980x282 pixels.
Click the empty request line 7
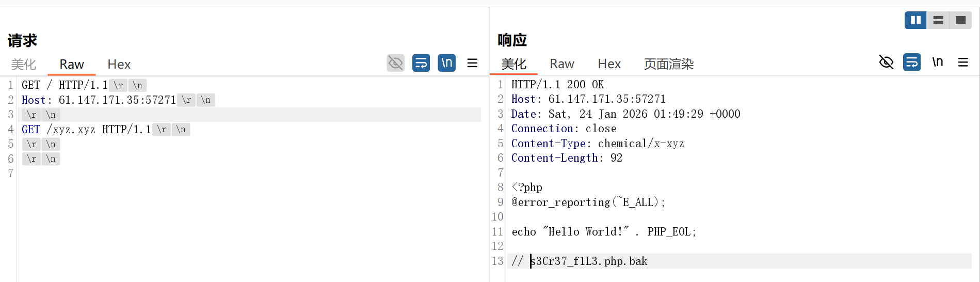[249, 174]
